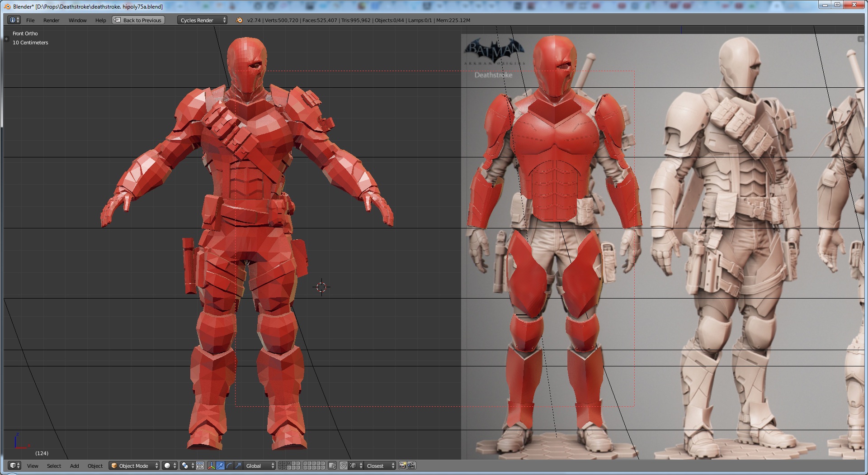Select the translate manipulator arrow
Viewport: 868px width, 475px height.
tap(220, 466)
